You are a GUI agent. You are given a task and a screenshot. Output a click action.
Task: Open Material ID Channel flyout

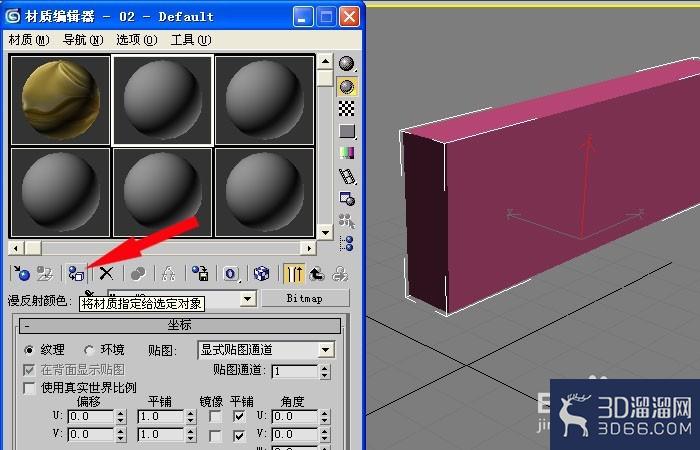tap(231, 273)
